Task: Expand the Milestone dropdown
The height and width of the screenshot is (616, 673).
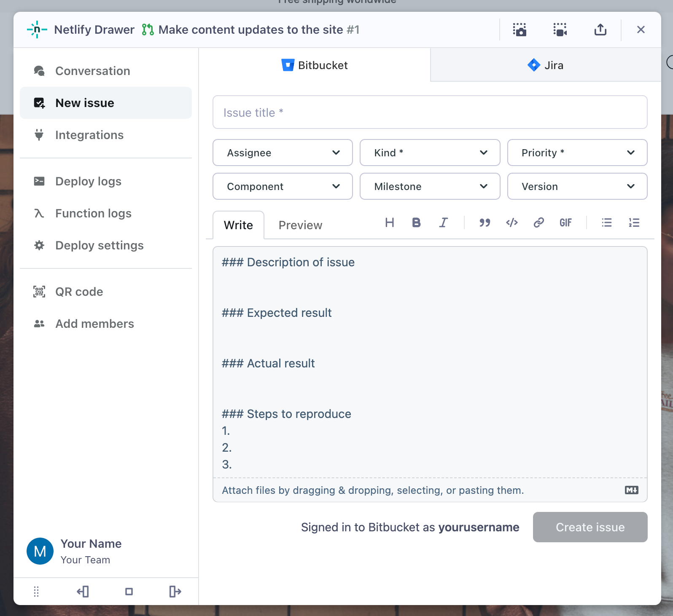Action: [430, 186]
